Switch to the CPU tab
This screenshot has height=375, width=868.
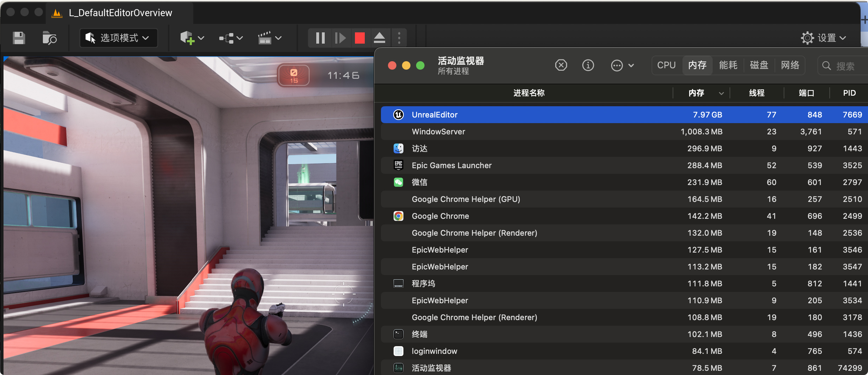click(667, 65)
